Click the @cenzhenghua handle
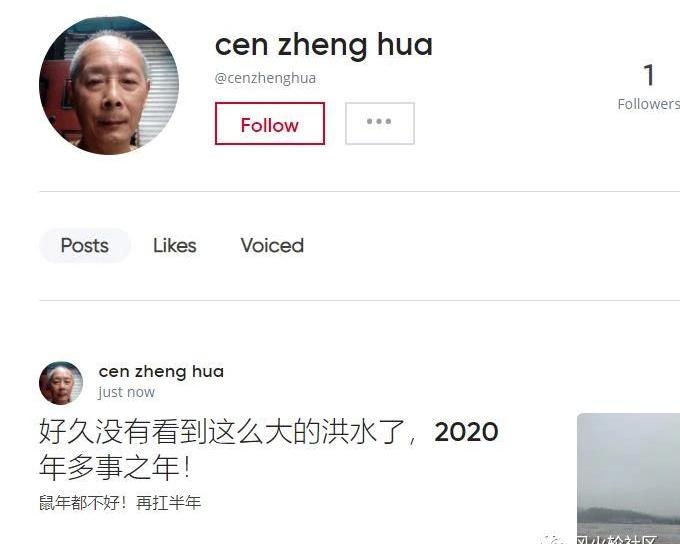Screen dimensions: 680x544 tap(265, 78)
